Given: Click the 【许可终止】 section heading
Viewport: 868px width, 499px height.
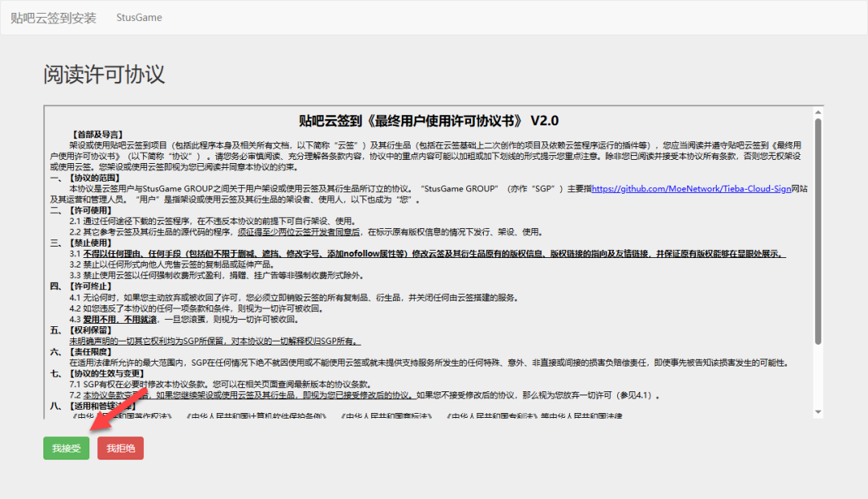Looking at the screenshot, I should point(92,286).
